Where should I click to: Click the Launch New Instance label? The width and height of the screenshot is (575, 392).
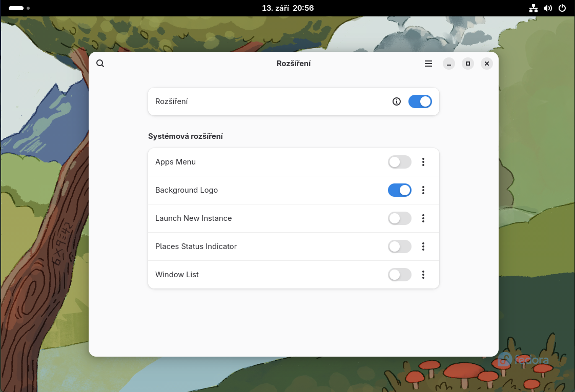(x=193, y=218)
